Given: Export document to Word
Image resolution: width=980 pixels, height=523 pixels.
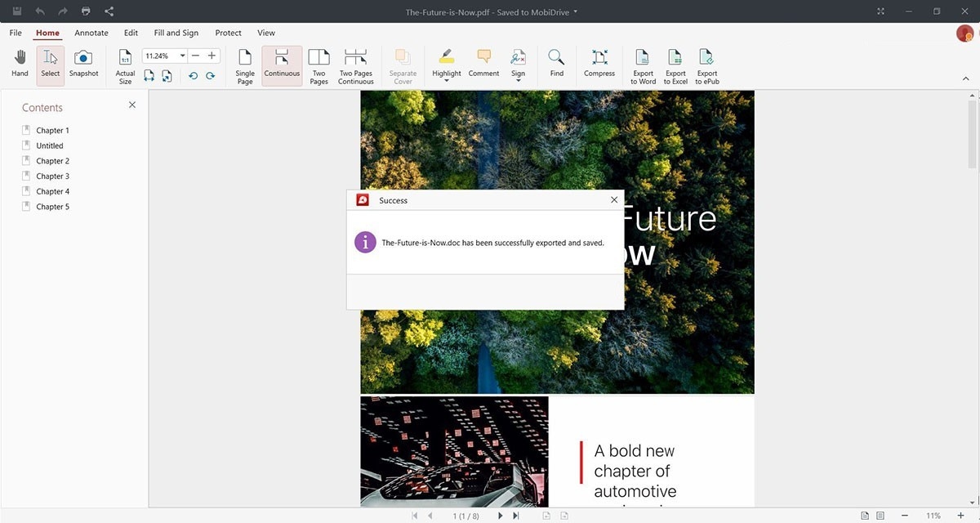Looking at the screenshot, I should (643, 67).
